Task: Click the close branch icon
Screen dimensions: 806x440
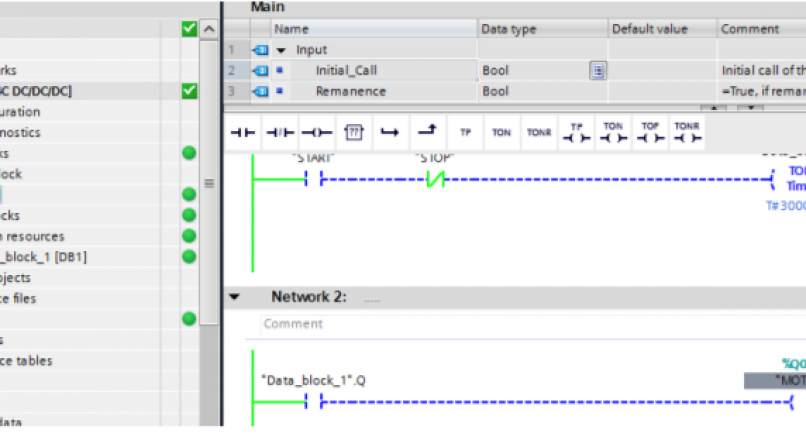Action: tap(426, 132)
